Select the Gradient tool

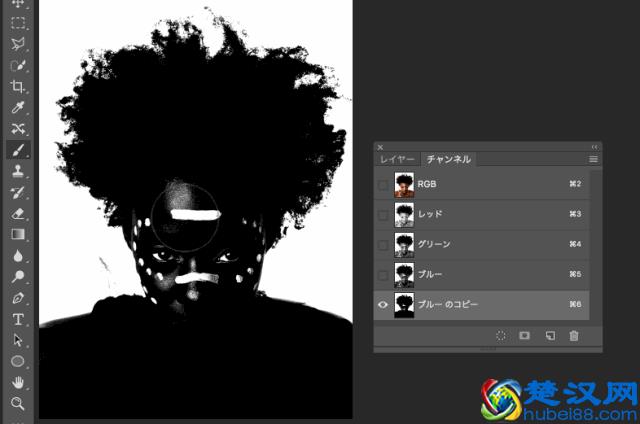pos(18,234)
